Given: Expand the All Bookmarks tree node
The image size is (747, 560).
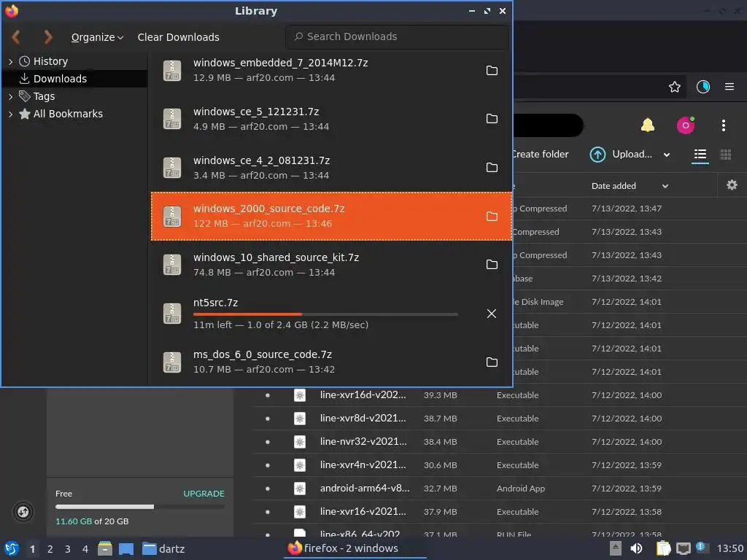Looking at the screenshot, I should (x=10, y=114).
